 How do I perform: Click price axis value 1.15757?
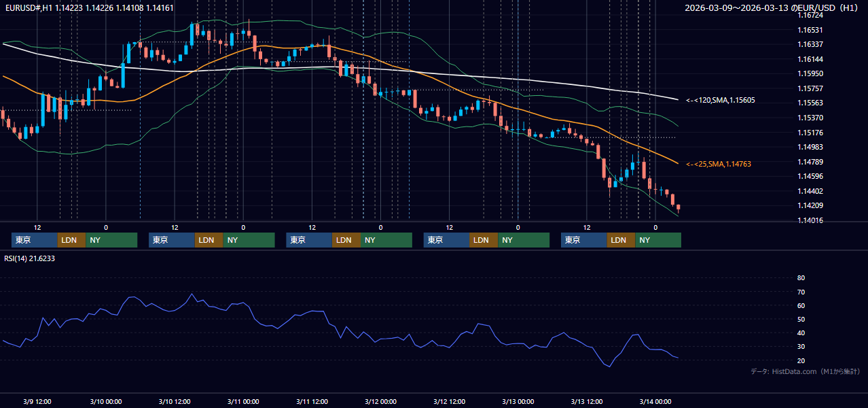(x=810, y=88)
